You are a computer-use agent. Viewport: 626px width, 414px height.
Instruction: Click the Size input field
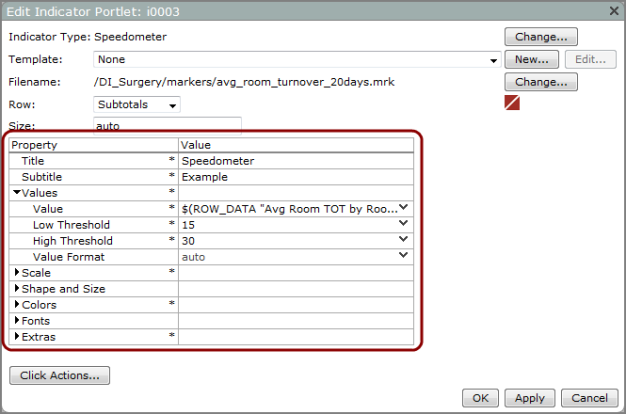tap(167, 126)
